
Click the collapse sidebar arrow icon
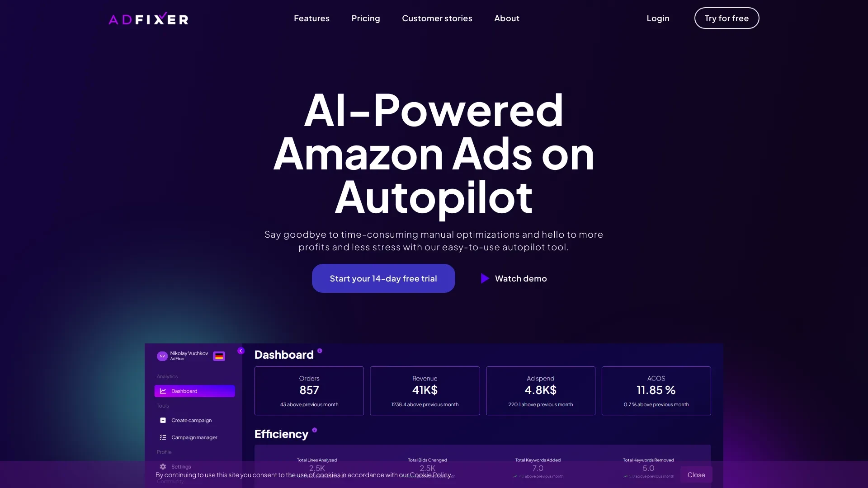click(241, 350)
